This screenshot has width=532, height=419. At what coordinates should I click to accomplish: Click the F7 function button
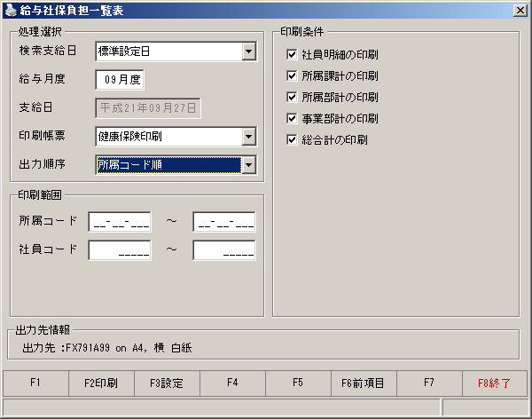pos(429,383)
